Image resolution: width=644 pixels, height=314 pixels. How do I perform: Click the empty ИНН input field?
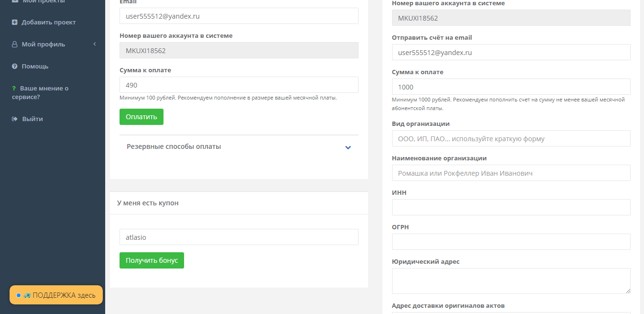coord(511,207)
